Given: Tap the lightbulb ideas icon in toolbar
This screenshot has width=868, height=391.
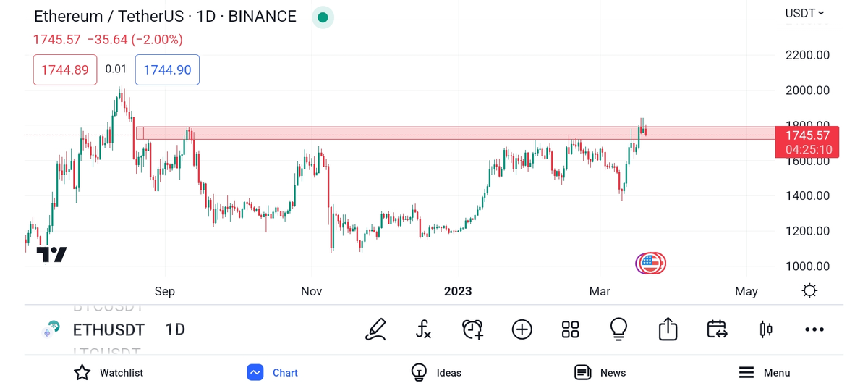Looking at the screenshot, I should [618, 329].
